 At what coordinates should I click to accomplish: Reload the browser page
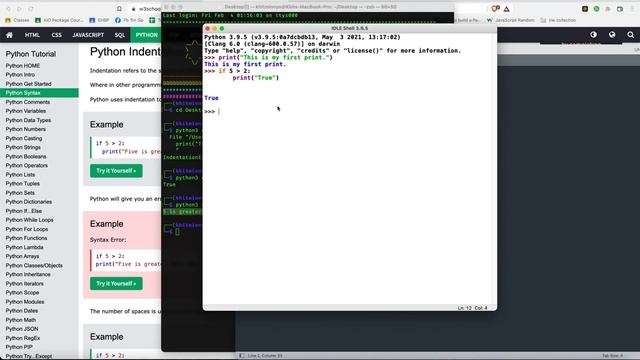pyautogui.click(x=31, y=9)
